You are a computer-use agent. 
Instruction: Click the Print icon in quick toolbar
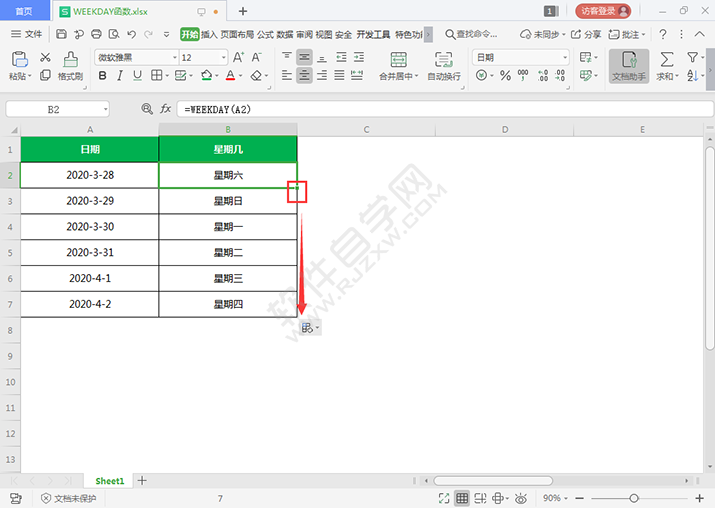click(96, 34)
